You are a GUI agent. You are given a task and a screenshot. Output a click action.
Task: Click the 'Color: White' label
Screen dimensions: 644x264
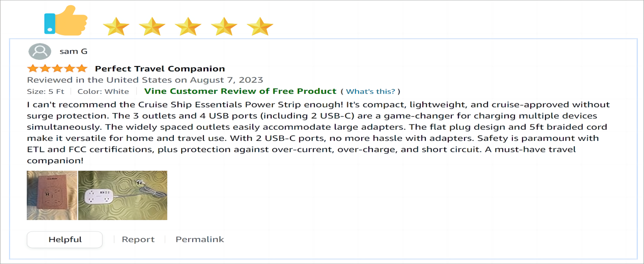[x=103, y=92]
